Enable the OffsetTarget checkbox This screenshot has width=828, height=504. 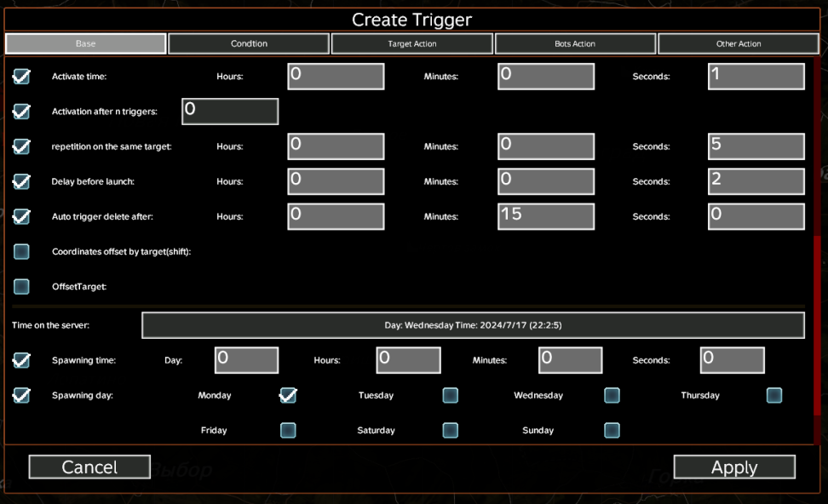[21, 286]
